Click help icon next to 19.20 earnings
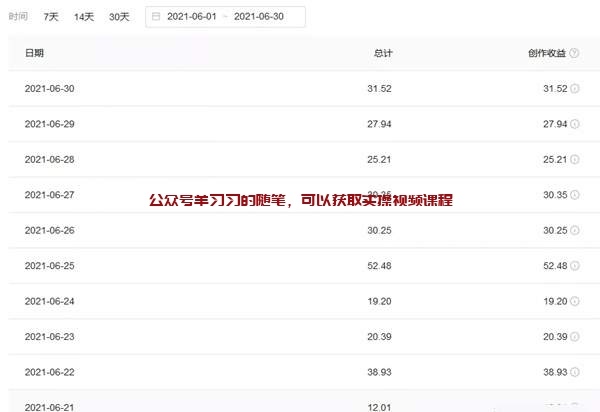Image resolution: width=600 pixels, height=412 pixels. (x=575, y=301)
